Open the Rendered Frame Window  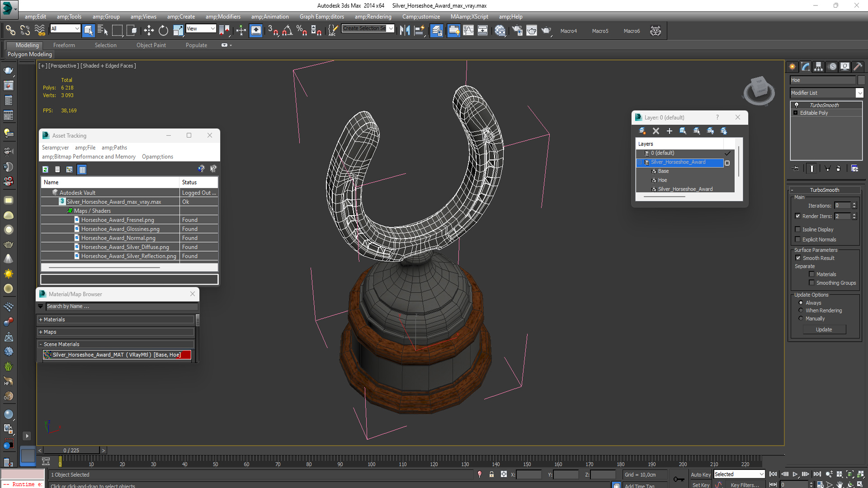(x=532, y=30)
